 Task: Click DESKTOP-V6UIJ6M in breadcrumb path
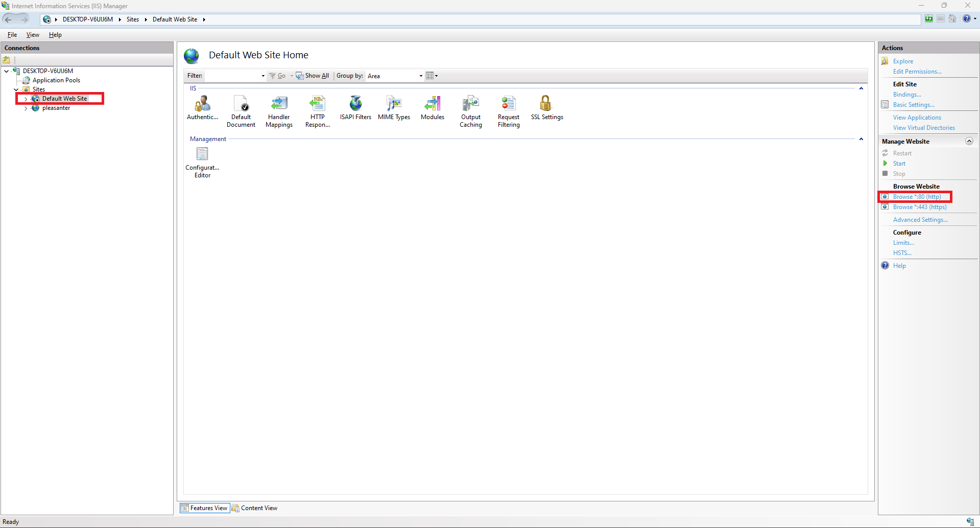pos(87,19)
